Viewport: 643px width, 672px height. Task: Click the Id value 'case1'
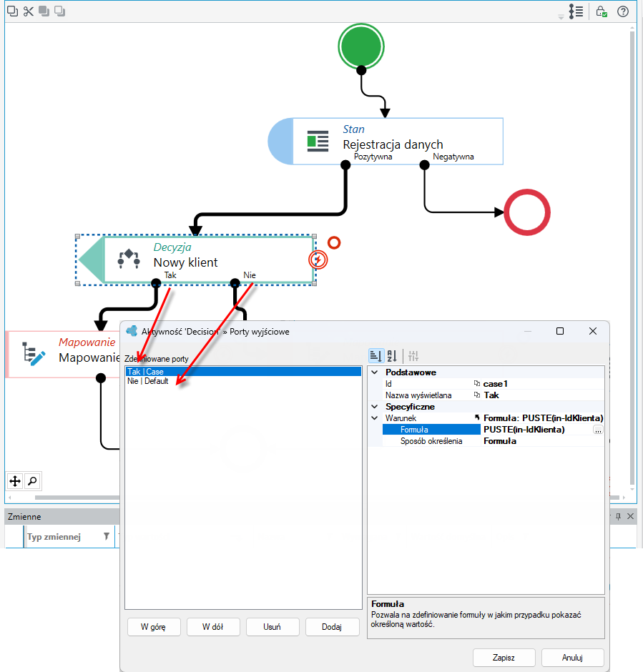coord(495,384)
